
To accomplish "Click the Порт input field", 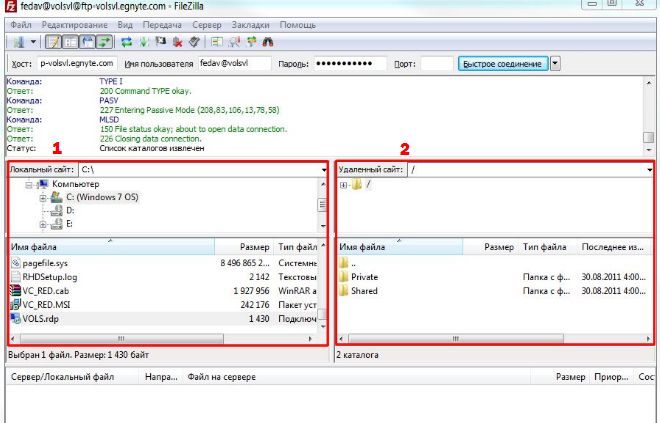I will (436, 64).
